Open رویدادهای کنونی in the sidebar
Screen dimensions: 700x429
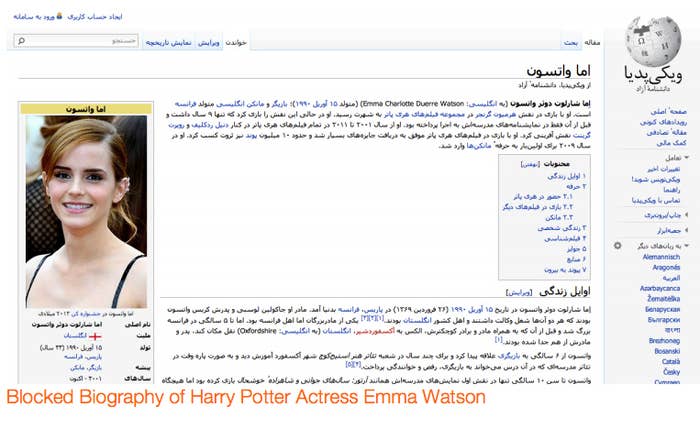click(663, 121)
